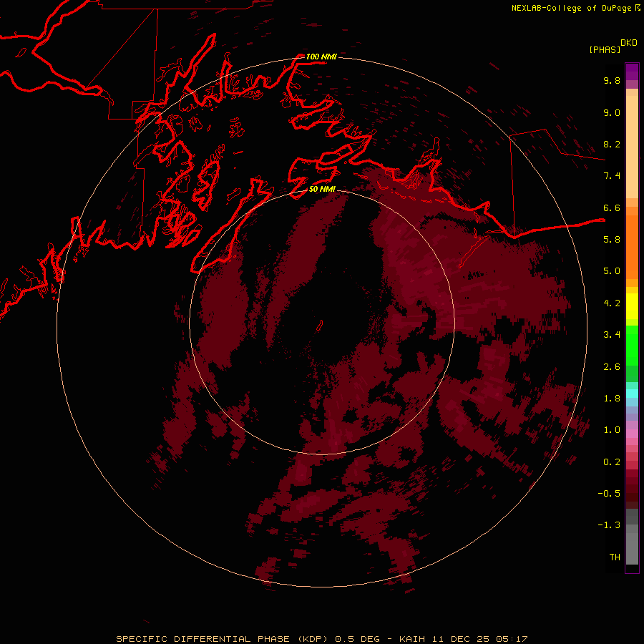Pick the peach band of the color bar
The height and width of the screenshot is (644, 644).
pos(632,147)
